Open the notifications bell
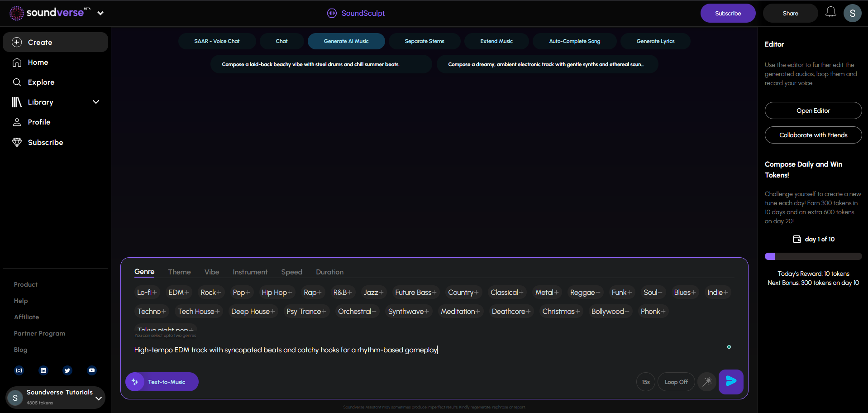The height and width of the screenshot is (413, 868). pos(830,13)
